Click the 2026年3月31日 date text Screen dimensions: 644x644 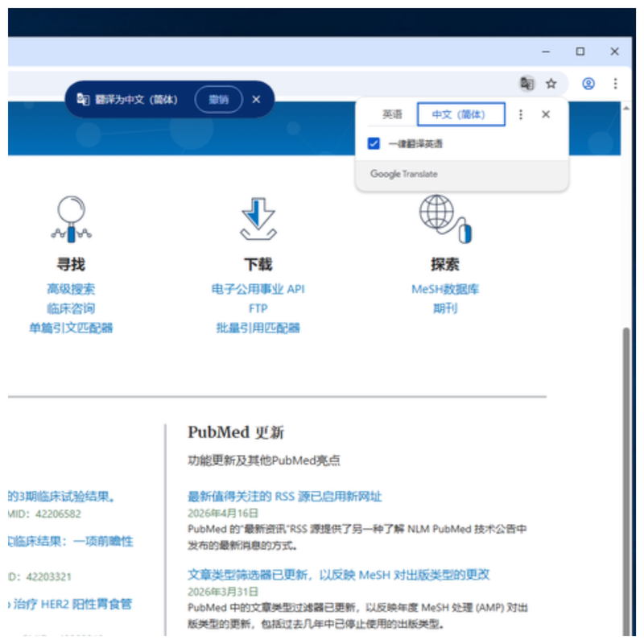coord(223,592)
